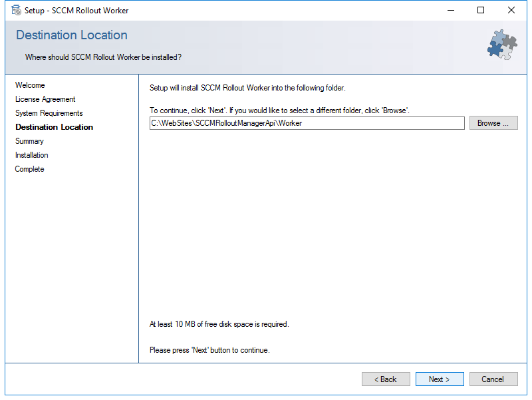Click the Next button
This screenshot has width=532, height=400.
440,379
